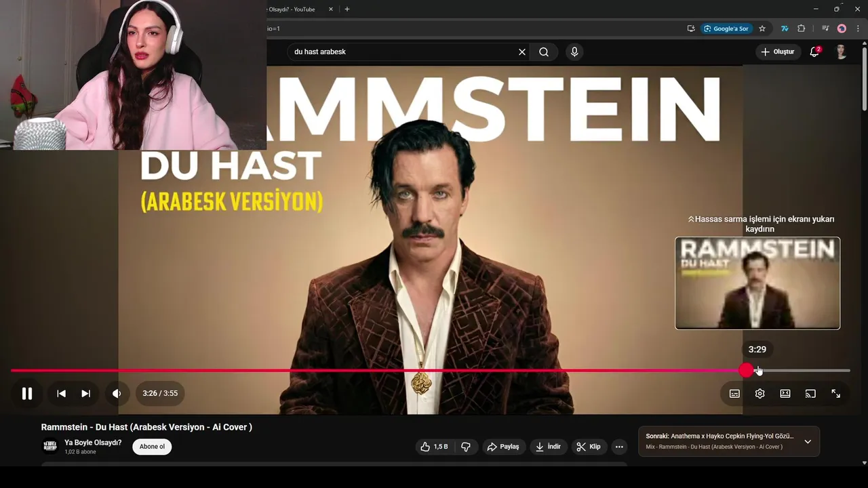The height and width of the screenshot is (488, 868).
Task: Like the video with 1,5 B likes
Action: click(x=434, y=447)
